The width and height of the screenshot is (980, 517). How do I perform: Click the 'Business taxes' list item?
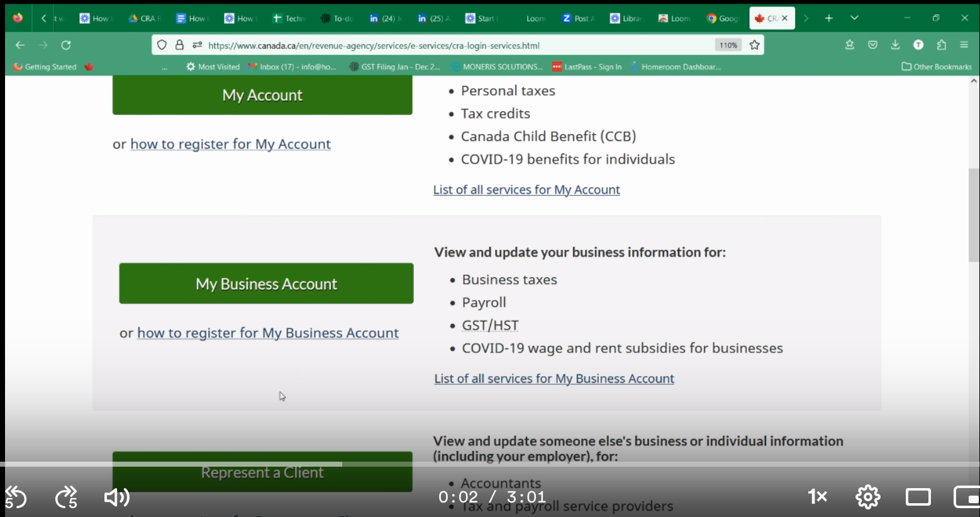click(x=509, y=280)
